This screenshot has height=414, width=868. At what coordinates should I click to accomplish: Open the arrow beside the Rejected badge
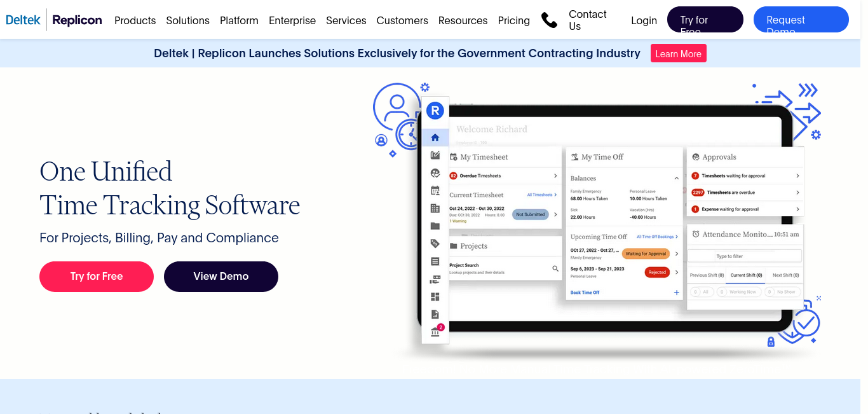677,272
